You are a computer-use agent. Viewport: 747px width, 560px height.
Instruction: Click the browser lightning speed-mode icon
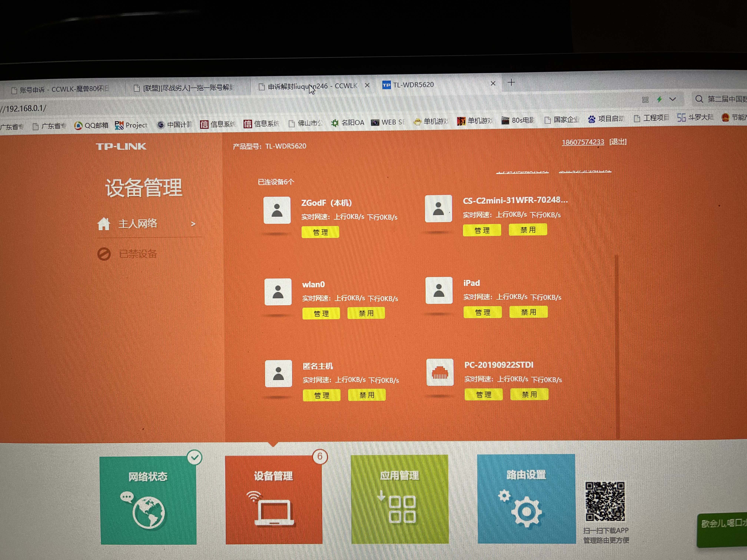tap(659, 99)
